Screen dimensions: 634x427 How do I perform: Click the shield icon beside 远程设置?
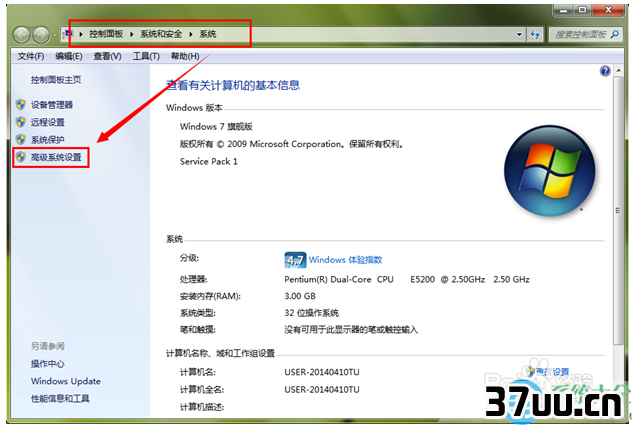pos(21,122)
